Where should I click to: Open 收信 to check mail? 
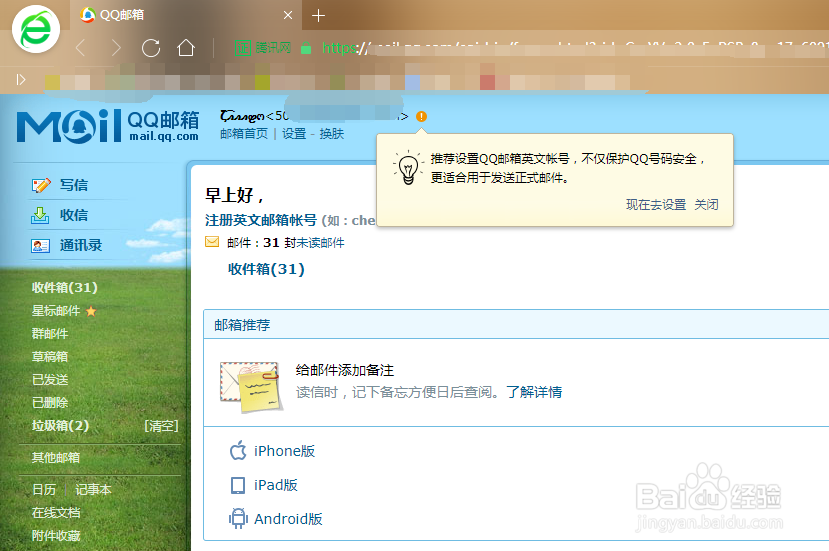pos(73,215)
